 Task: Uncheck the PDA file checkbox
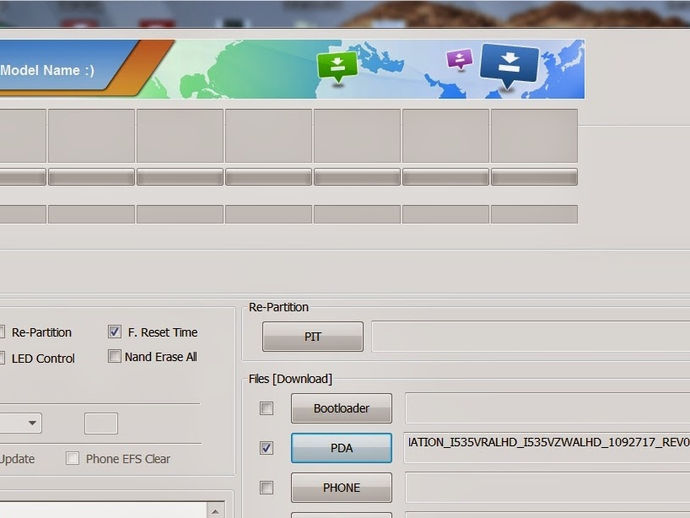coord(266,448)
